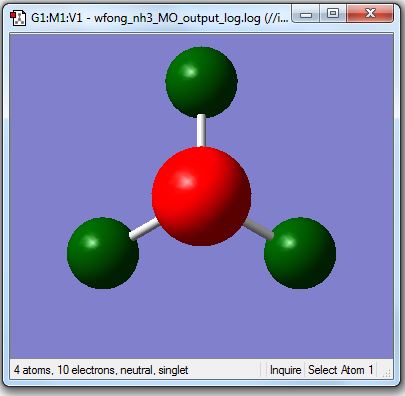Close the NH3 molecule viewer window

coord(370,14)
